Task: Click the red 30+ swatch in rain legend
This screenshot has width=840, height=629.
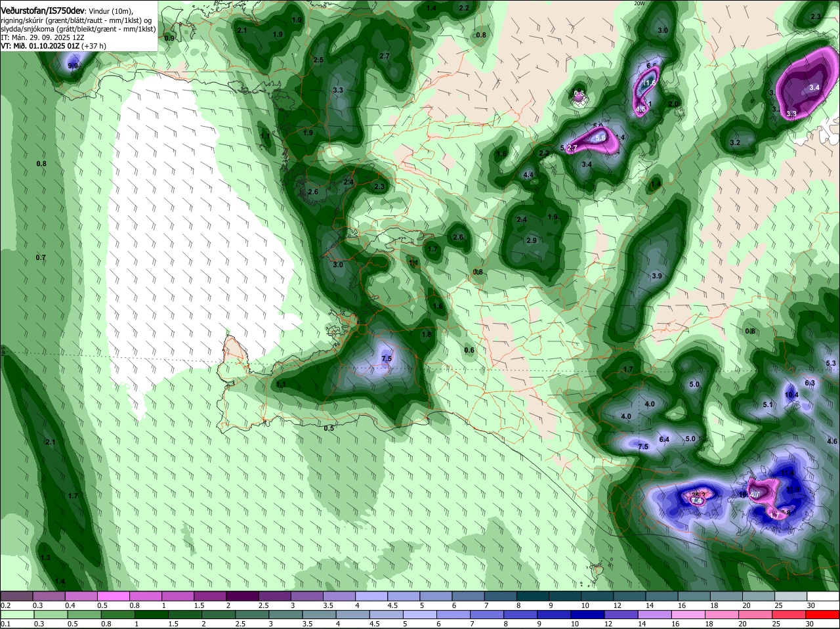Action: 823,615
